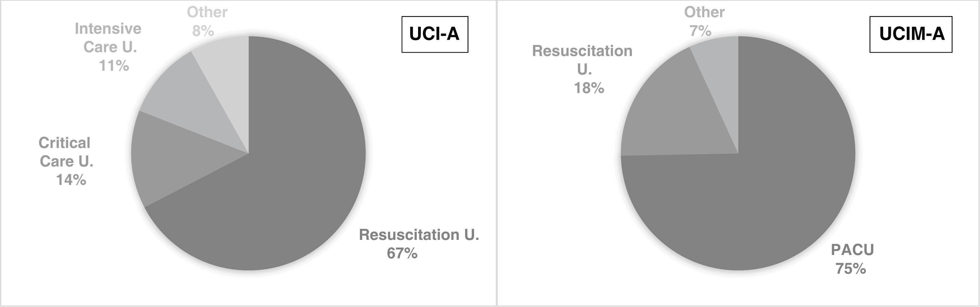Click the "PACU" label text

(852, 250)
